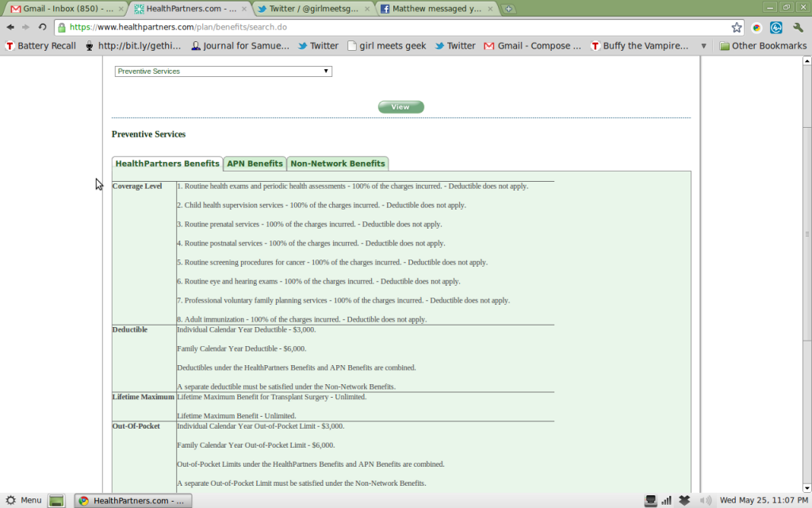The width and height of the screenshot is (812, 508).
Task: Open the taskbar Menu button
Action: pos(23,500)
